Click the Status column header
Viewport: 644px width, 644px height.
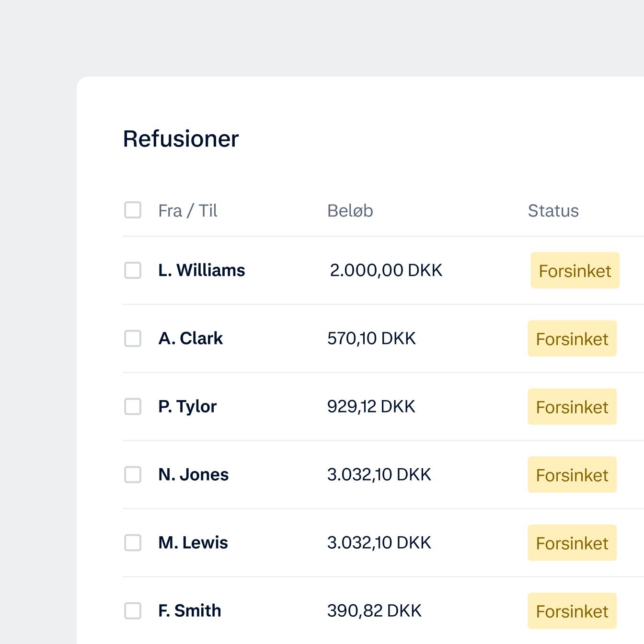pyautogui.click(x=553, y=211)
